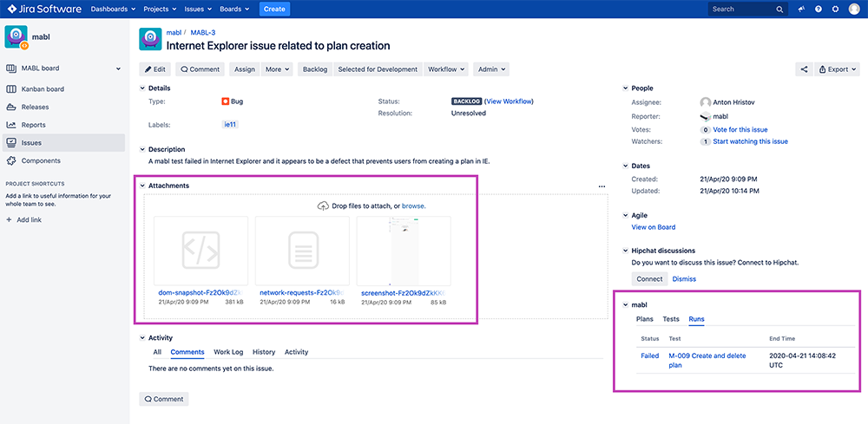This screenshot has height=424, width=868.
Task: Click the Hipchat Connect button
Action: (649, 279)
